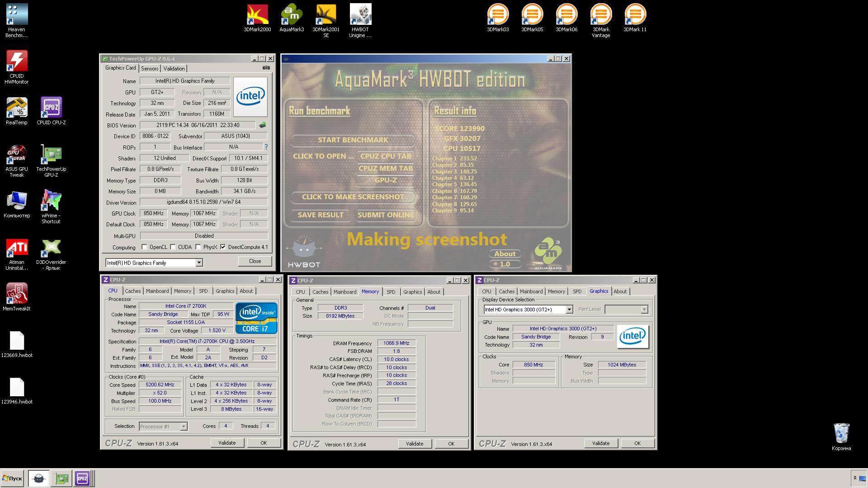Click CPUZ CPU TAB button in AquaMark3
The width and height of the screenshot is (868, 488).
(386, 156)
